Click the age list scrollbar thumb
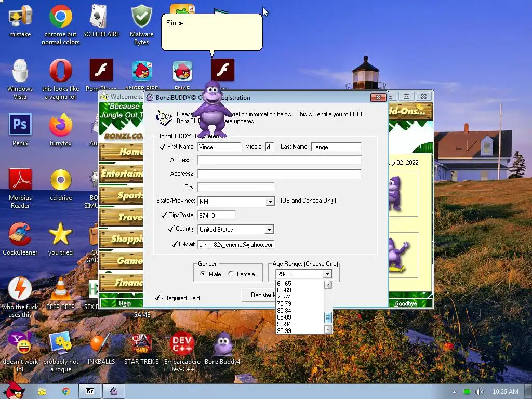The image size is (532, 399). coord(328,317)
